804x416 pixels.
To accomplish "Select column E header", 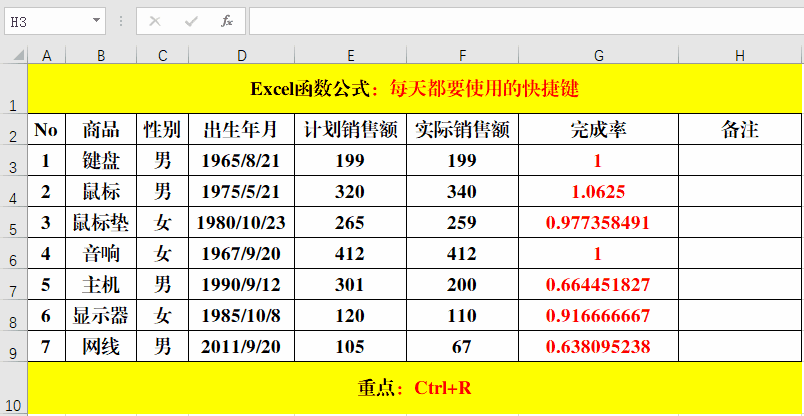I will click(x=351, y=56).
